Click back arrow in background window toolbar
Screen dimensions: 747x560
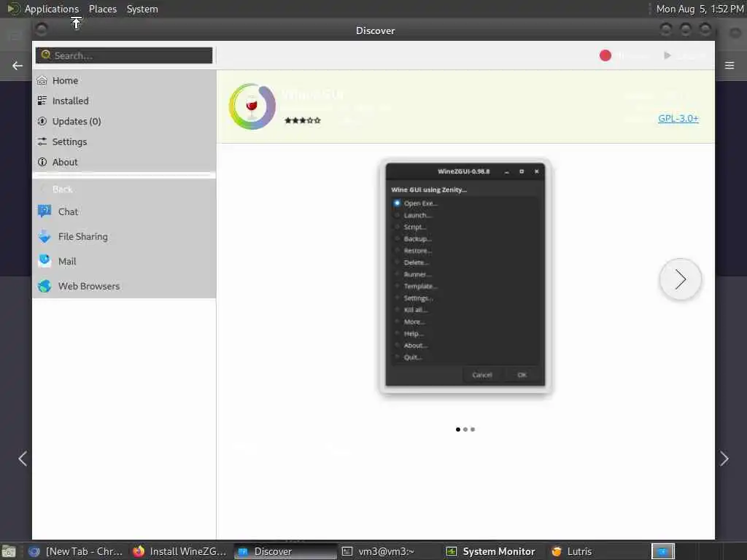(18, 66)
